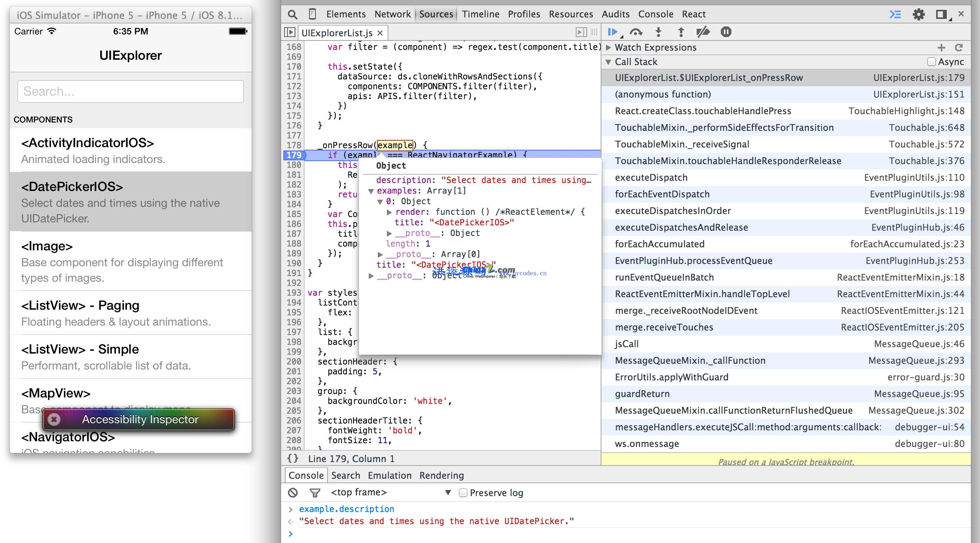Deactivate all breakpoints
The image size is (980, 543).
point(703,32)
